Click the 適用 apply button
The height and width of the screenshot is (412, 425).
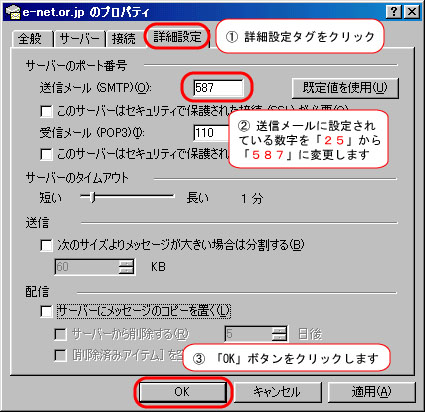[372, 392]
